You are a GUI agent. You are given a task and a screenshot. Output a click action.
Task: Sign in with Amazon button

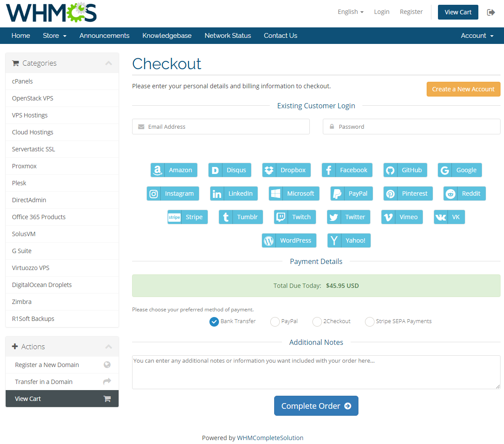174,170
